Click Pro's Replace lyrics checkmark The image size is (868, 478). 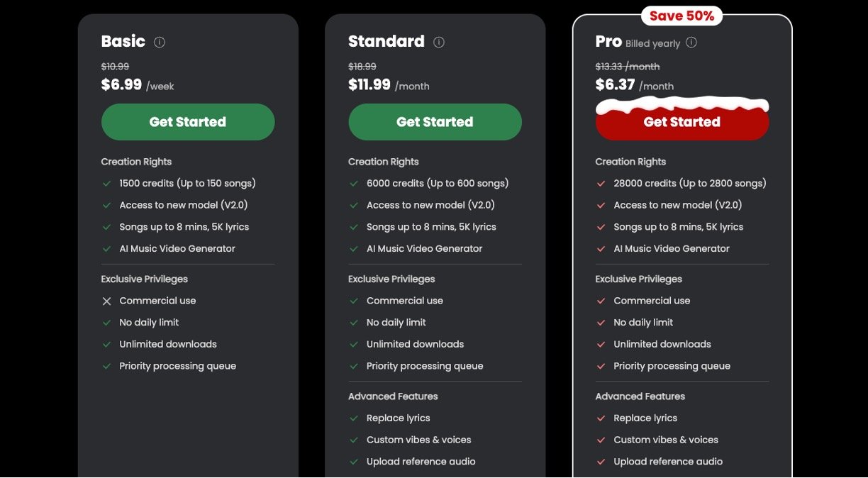pyautogui.click(x=601, y=418)
